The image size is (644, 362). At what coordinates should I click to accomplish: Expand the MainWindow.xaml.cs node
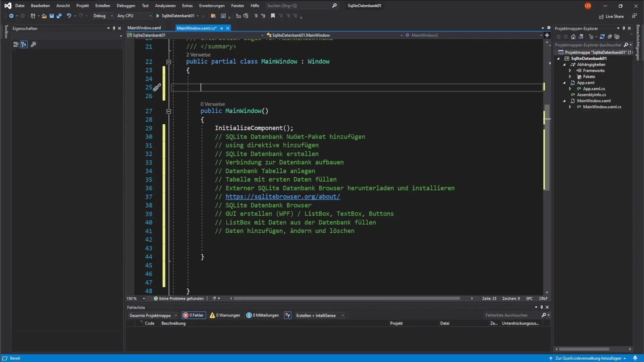(570, 107)
